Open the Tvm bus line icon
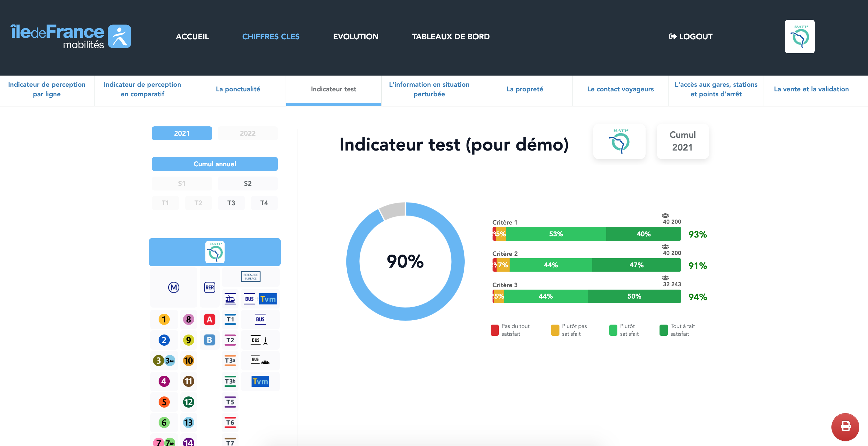 (260, 381)
